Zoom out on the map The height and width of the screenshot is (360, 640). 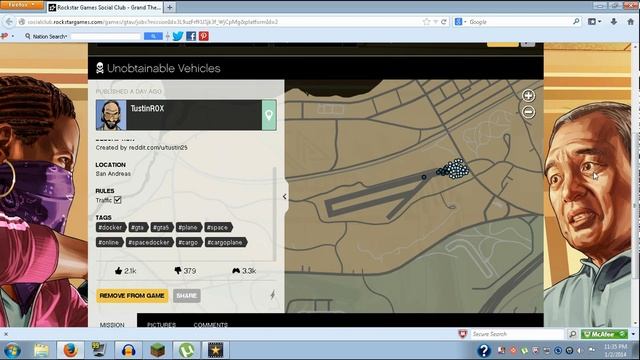[x=528, y=112]
